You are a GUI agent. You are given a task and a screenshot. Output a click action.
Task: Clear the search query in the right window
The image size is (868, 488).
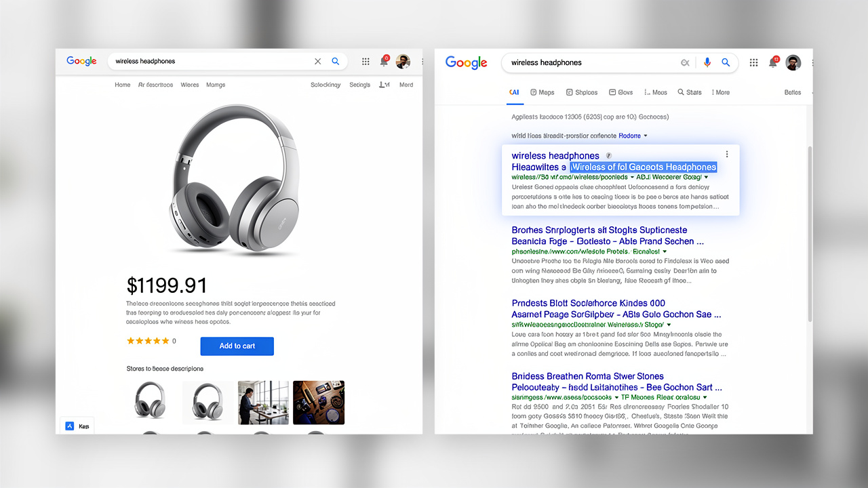click(x=685, y=62)
